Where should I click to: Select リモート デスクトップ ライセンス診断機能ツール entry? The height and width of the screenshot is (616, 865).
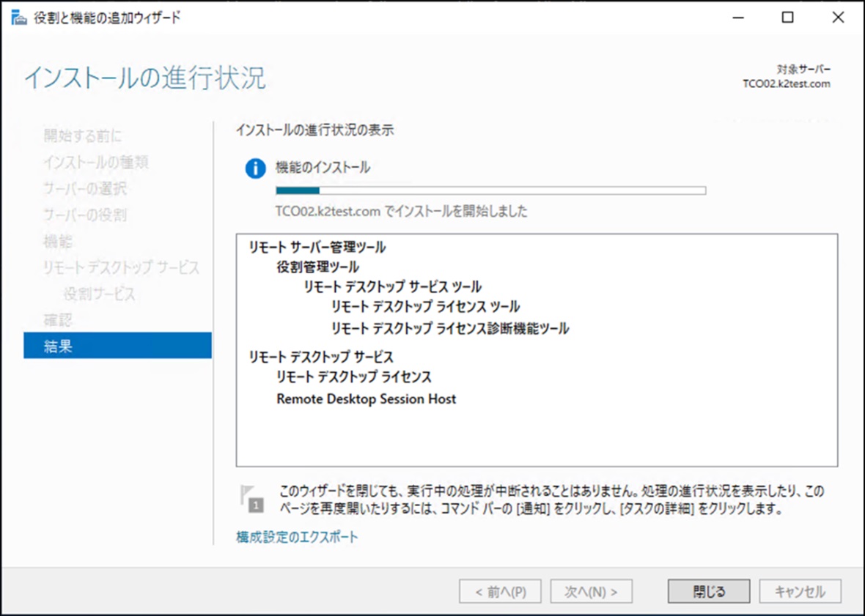[449, 328]
